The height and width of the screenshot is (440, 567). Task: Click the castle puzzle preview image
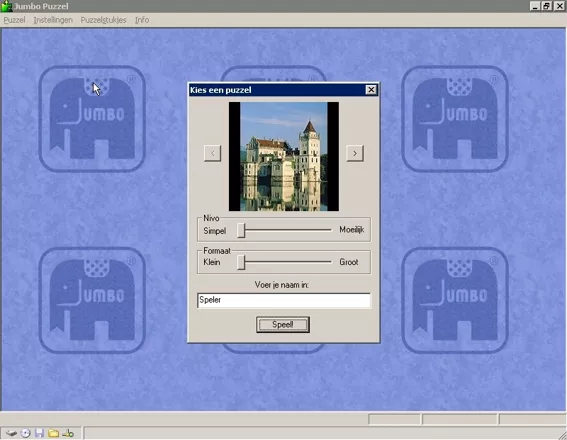pyautogui.click(x=284, y=156)
